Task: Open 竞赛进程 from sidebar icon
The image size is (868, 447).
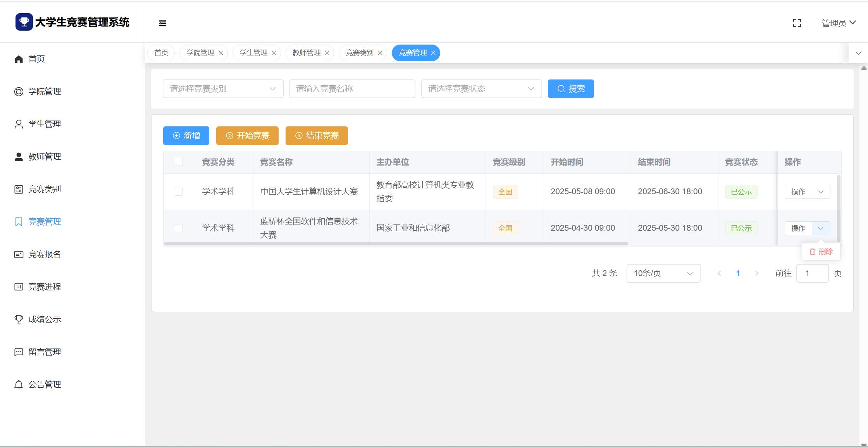Action: click(19, 287)
